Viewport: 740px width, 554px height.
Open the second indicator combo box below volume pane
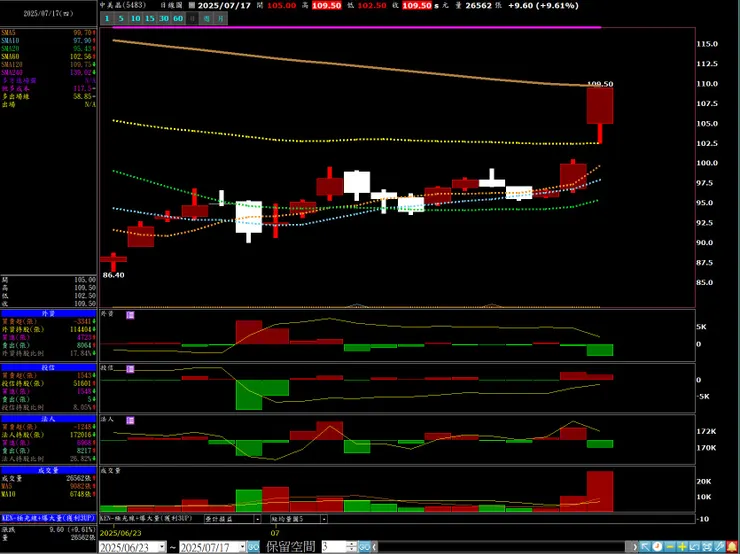(x=299, y=519)
